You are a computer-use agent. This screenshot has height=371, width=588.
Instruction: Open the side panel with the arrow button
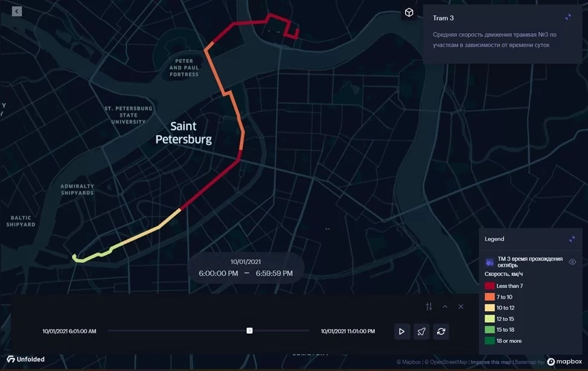pos(17,11)
